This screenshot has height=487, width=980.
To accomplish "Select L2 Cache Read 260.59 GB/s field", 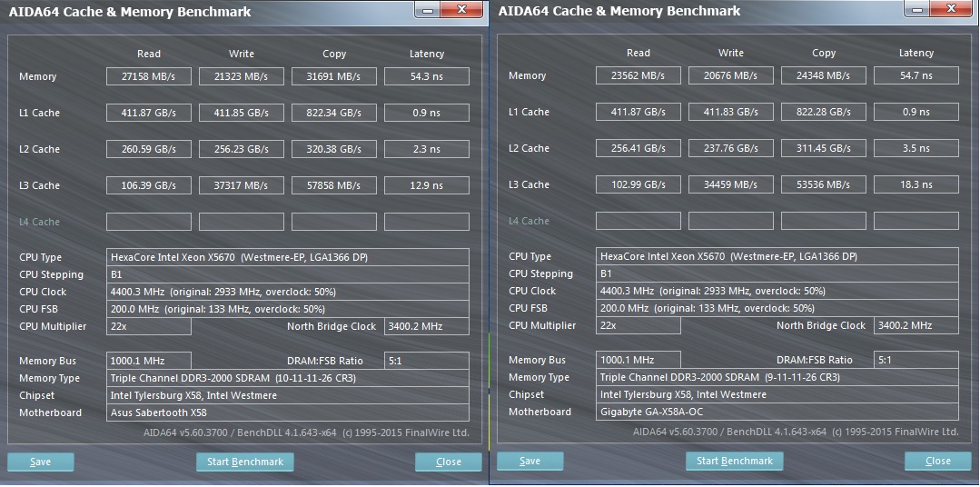I will (149, 149).
